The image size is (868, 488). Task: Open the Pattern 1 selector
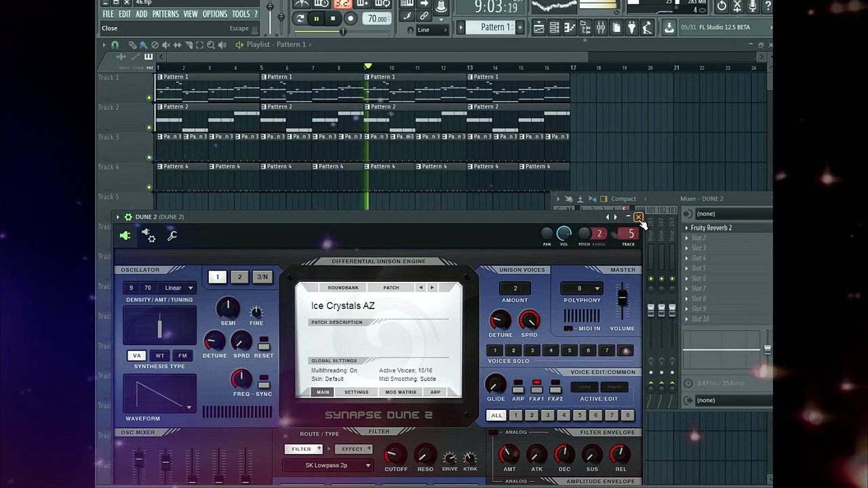tap(495, 27)
